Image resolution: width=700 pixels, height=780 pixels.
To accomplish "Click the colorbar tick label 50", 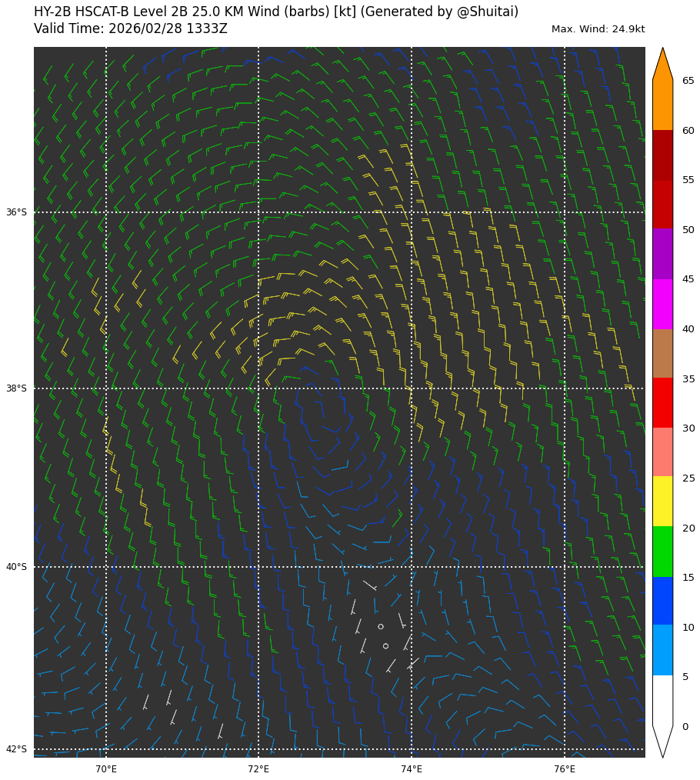I will point(688,230).
